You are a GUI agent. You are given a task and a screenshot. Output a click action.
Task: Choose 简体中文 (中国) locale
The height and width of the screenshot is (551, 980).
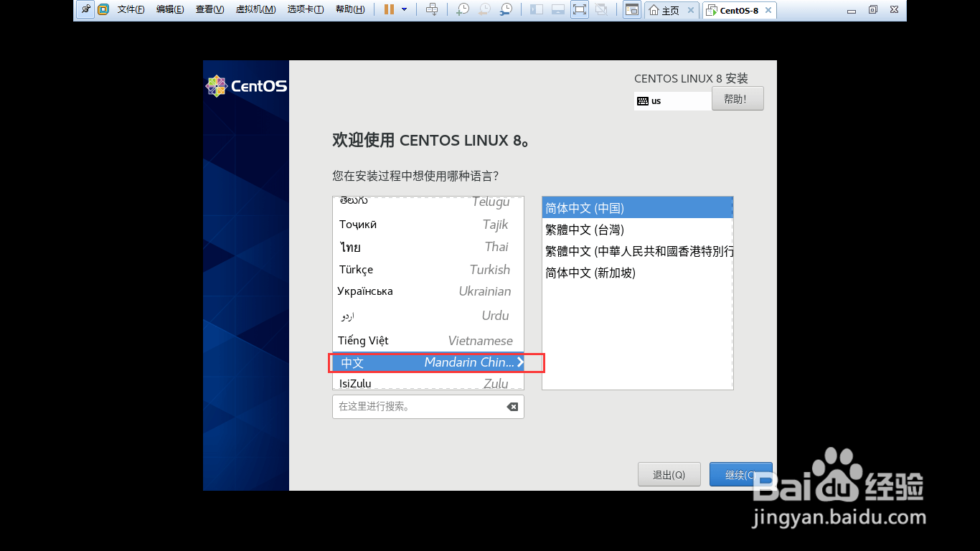pyautogui.click(x=637, y=208)
